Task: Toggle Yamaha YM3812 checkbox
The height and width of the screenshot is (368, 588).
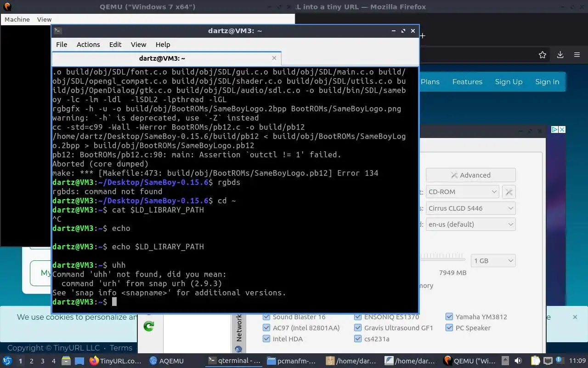Action: 449,317
